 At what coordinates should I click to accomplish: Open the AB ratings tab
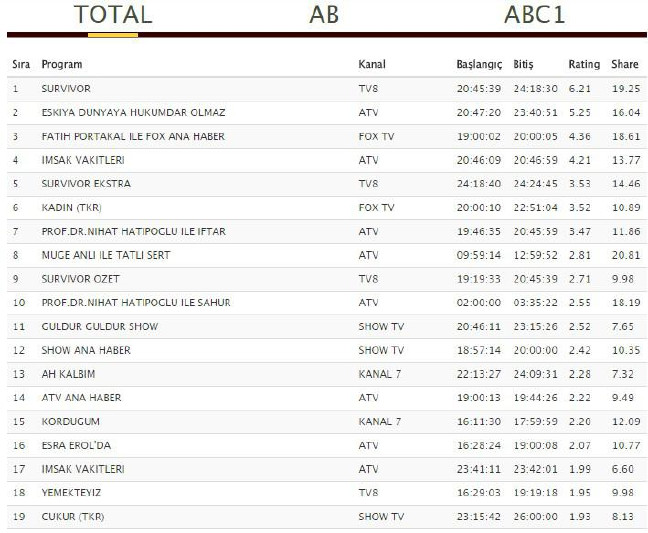(x=324, y=15)
